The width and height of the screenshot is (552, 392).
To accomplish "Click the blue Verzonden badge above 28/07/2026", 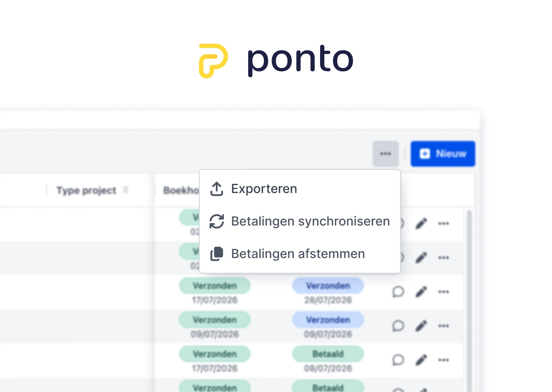I will pyautogui.click(x=328, y=286).
